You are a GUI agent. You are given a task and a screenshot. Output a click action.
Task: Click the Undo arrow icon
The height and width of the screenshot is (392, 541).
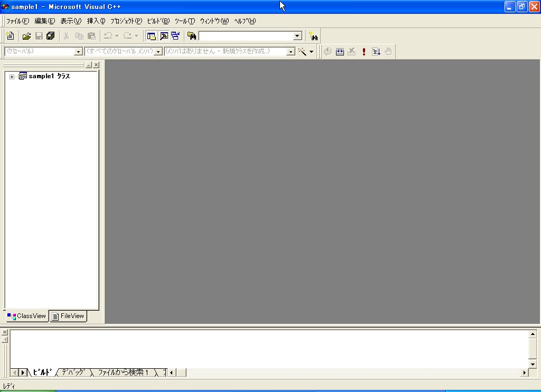[108, 36]
